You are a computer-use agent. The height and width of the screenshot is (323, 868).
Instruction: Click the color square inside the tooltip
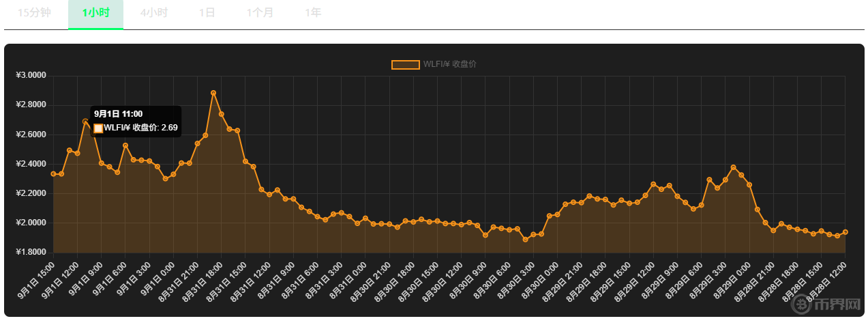click(x=98, y=128)
